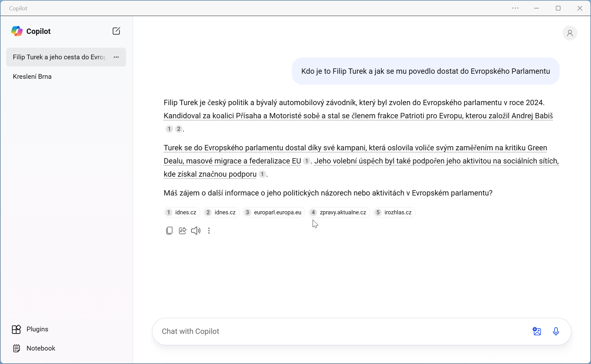The height and width of the screenshot is (364, 591).
Task: Minimize the Copilot window
Action: click(537, 8)
